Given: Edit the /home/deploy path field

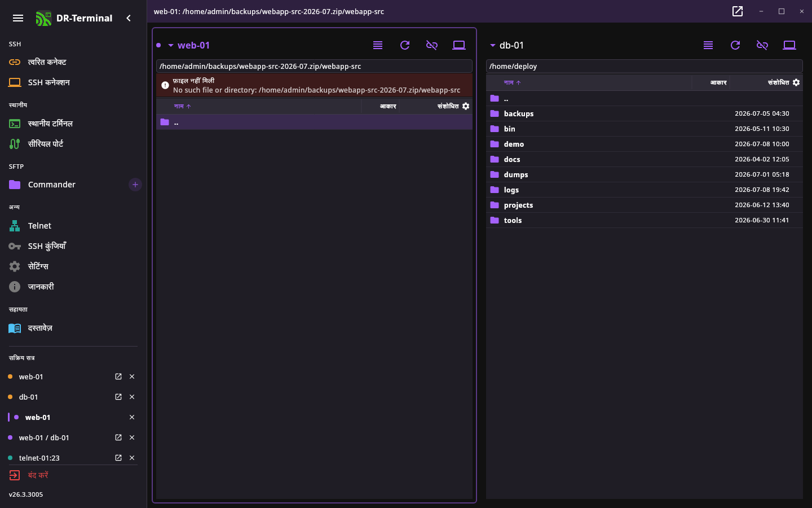Looking at the screenshot, I should [x=645, y=66].
